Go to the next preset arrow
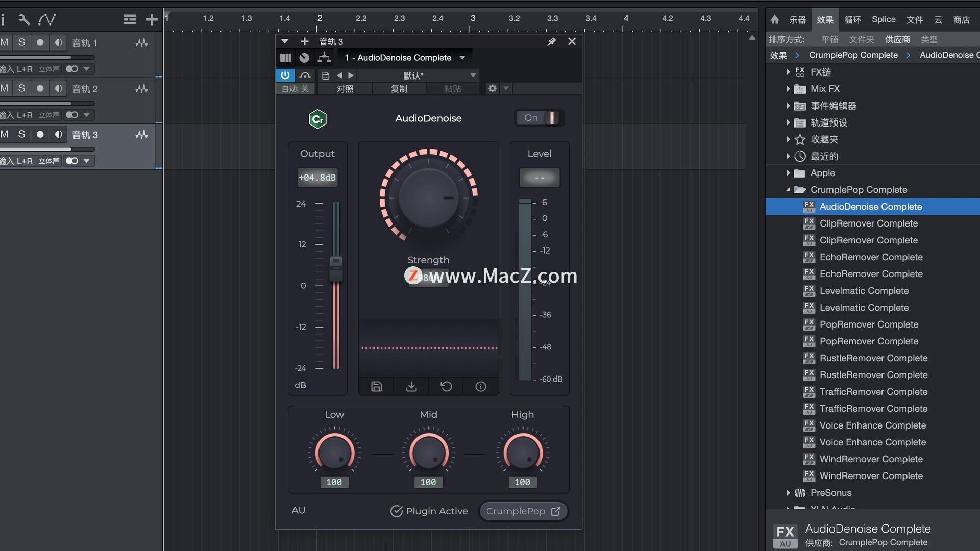The width and height of the screenshot is (980, 551). (351, 76)
